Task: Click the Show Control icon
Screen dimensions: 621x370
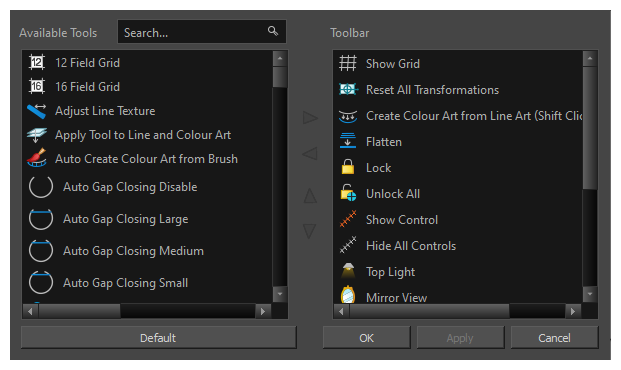Action: tap(348, 219)
